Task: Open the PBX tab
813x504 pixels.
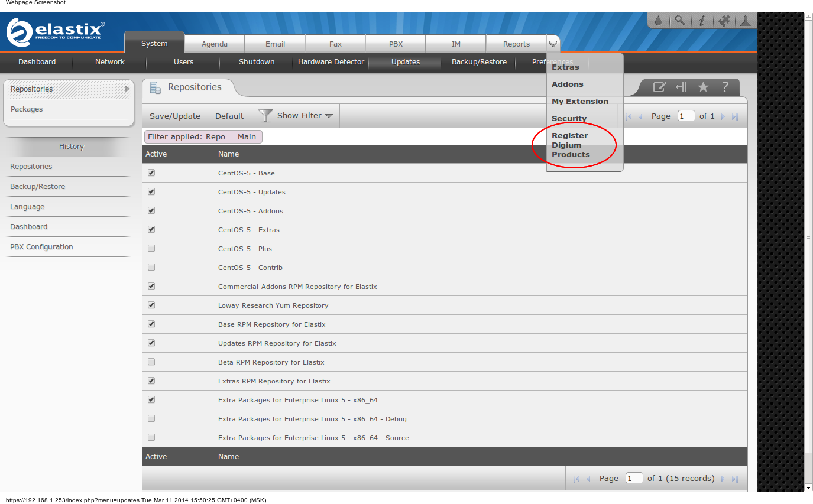Action: (x=396, y=44)
